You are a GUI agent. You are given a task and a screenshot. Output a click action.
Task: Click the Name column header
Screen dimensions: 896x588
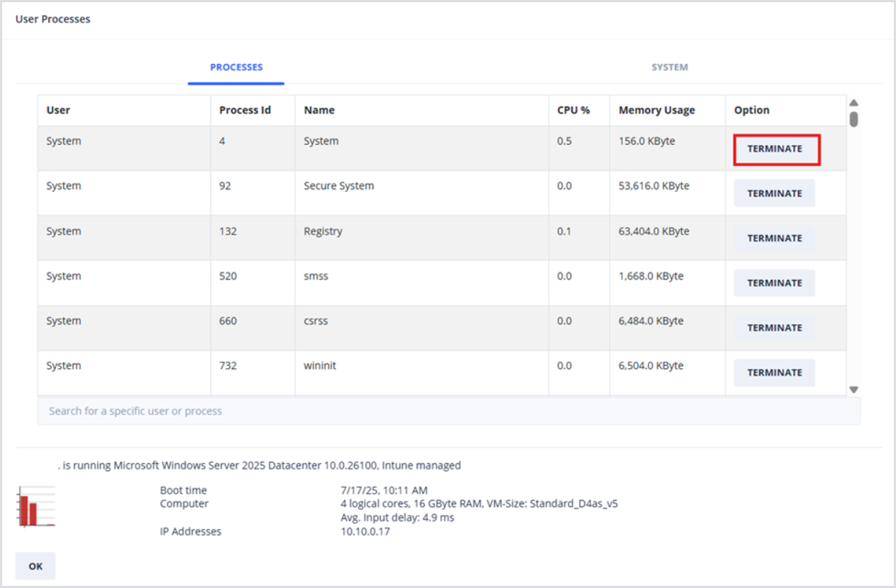[319, 110]
